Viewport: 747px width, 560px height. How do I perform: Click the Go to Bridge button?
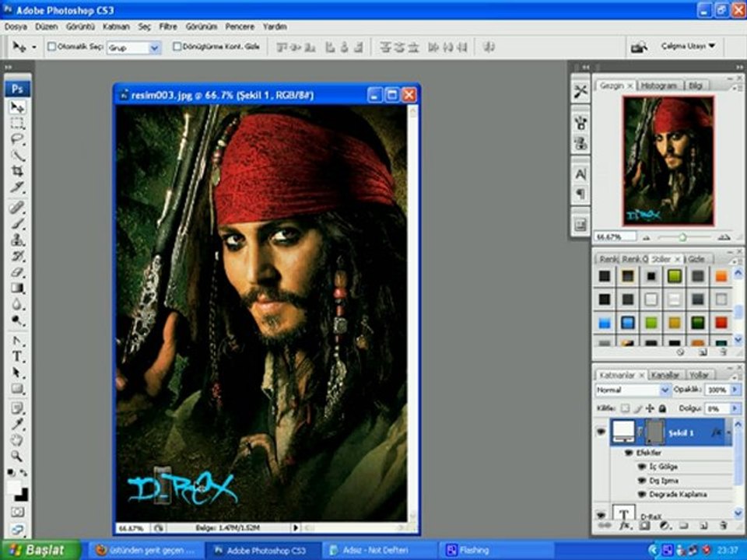point(639,47)
